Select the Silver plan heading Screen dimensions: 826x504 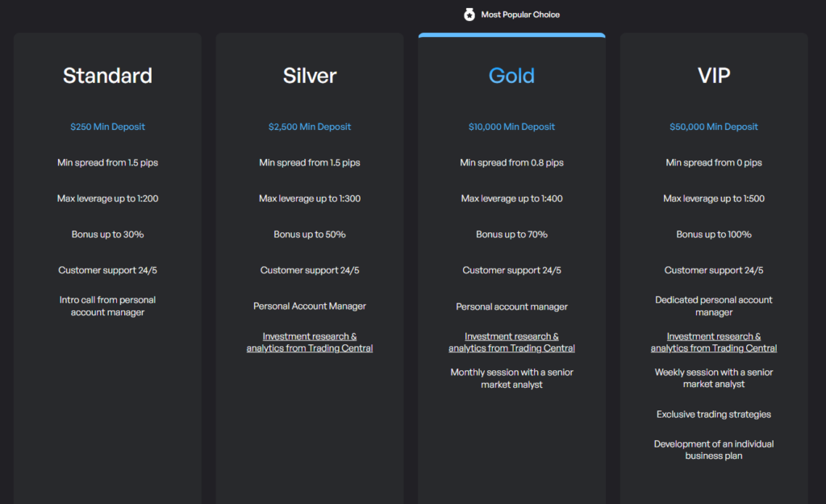pyautogui.click(x=310, y=76)
